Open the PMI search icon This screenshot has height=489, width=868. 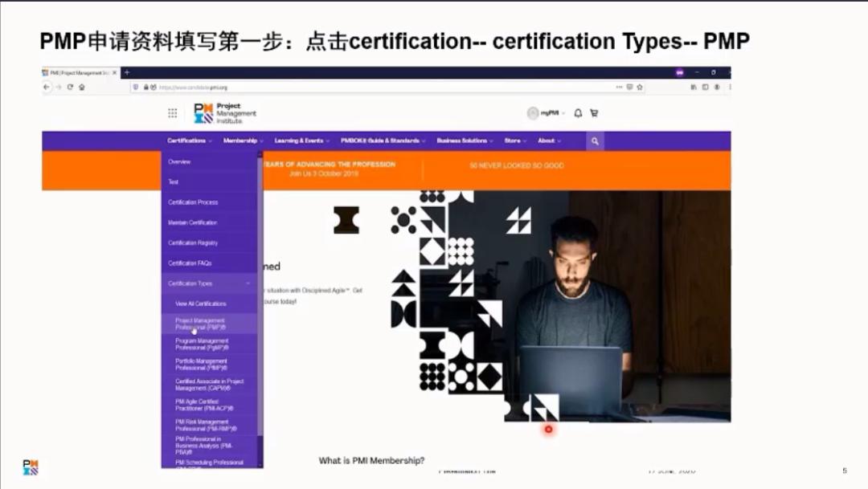pos(594,141)
